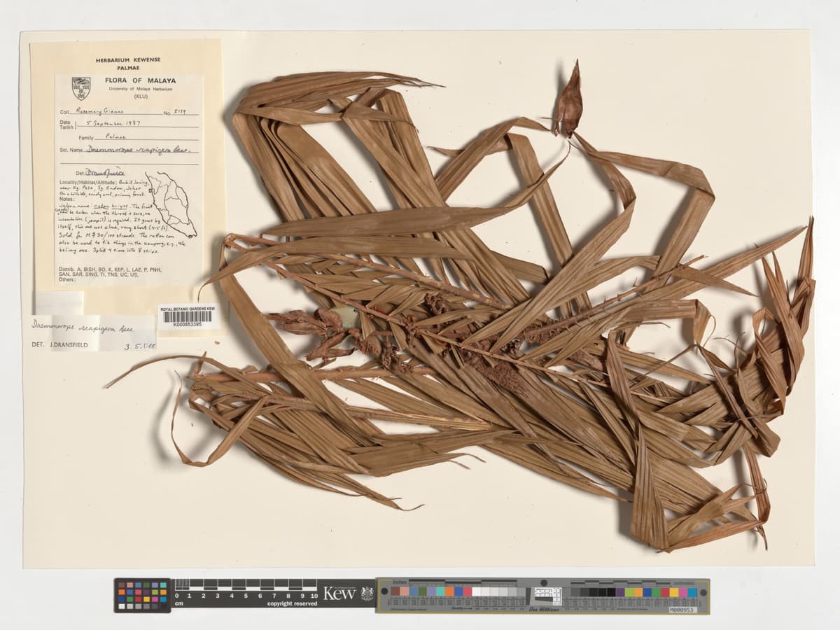Click the yellow patch on the colour strip
Viewport: 840px width, 630px height.
(674, 592)
